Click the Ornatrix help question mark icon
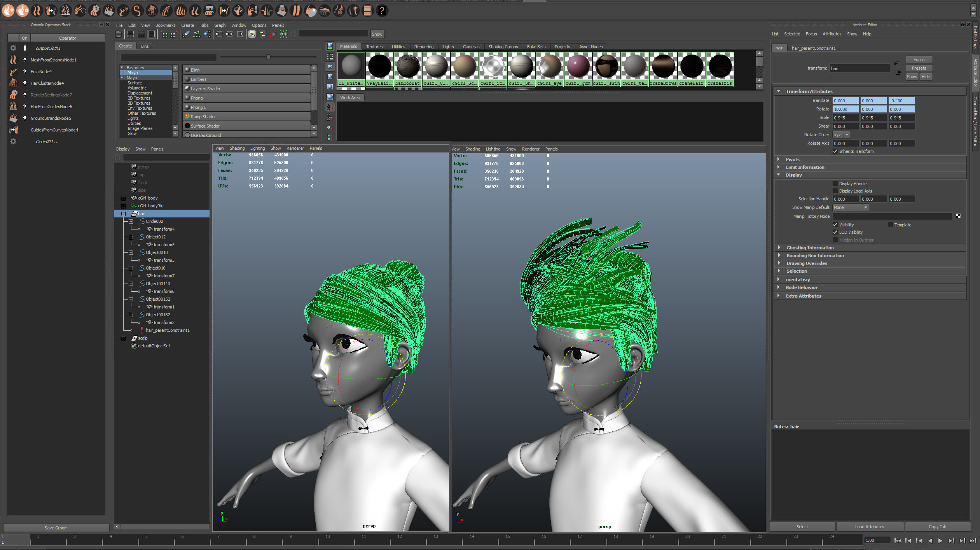Image resolution: width=980 pixels, height=550 pixels. tap(382, 11)
